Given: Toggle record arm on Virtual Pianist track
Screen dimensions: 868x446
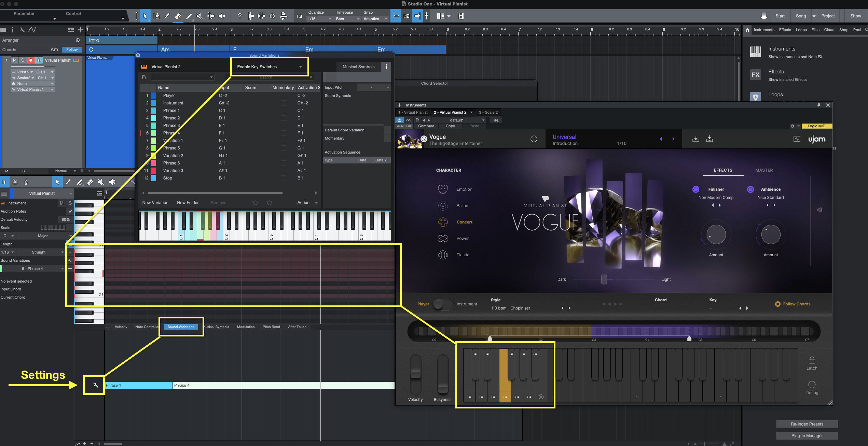Looking at the screenshot, I should 31,60.
